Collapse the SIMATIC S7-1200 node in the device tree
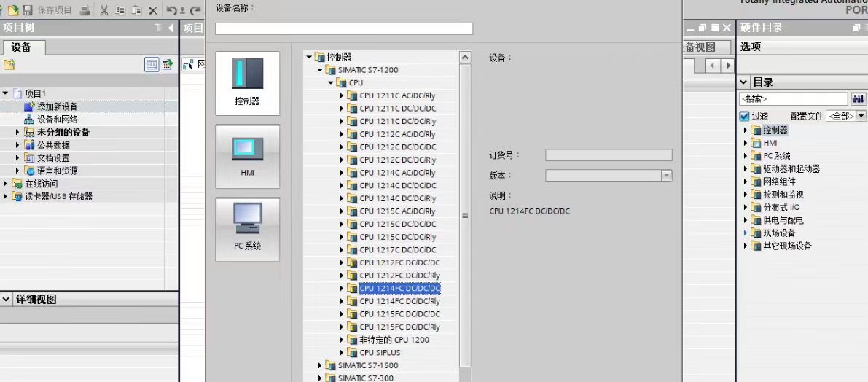Screen dimensions: 868x382 pos(320,70)
